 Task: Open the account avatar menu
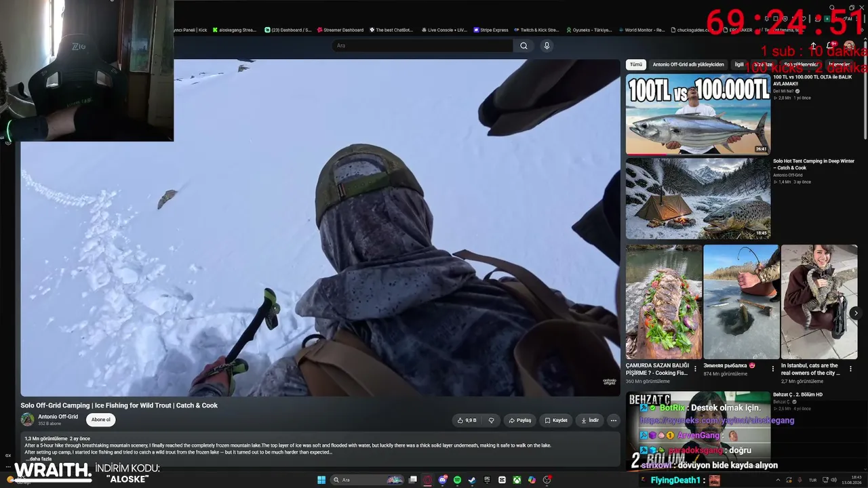click(x=849, y=45)
